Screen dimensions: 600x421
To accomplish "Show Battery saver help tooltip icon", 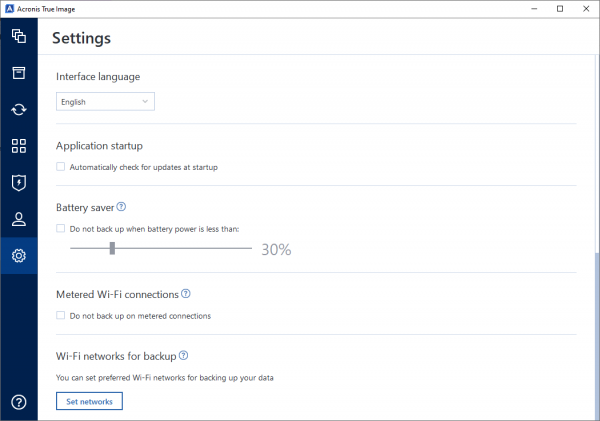I will (121, 207).
